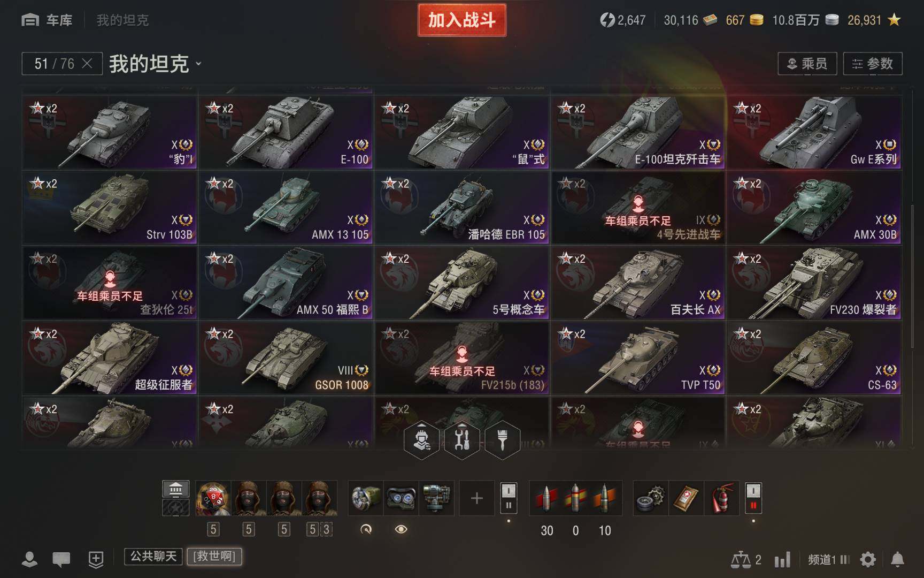Clear the 51 / 76 filter counter
Screen dimensions: 924x578
pyautogui.click(x=87, y=64)
